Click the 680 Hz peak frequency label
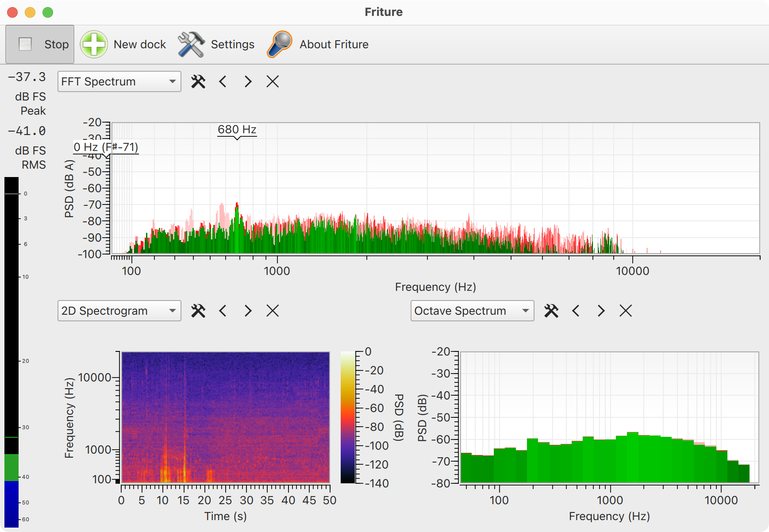This screenshot has width=769, height=532. point(237,130)
